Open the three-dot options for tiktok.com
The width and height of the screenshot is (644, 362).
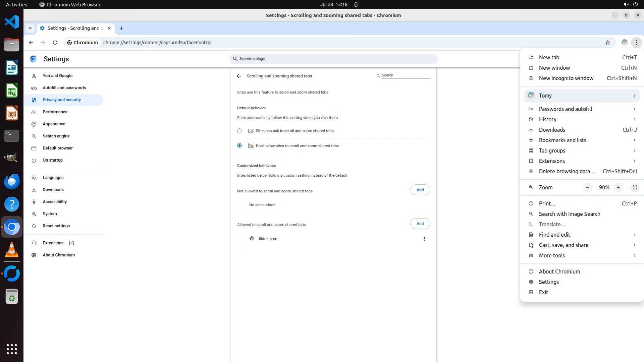pyautogui.click(x=424, y=239)
